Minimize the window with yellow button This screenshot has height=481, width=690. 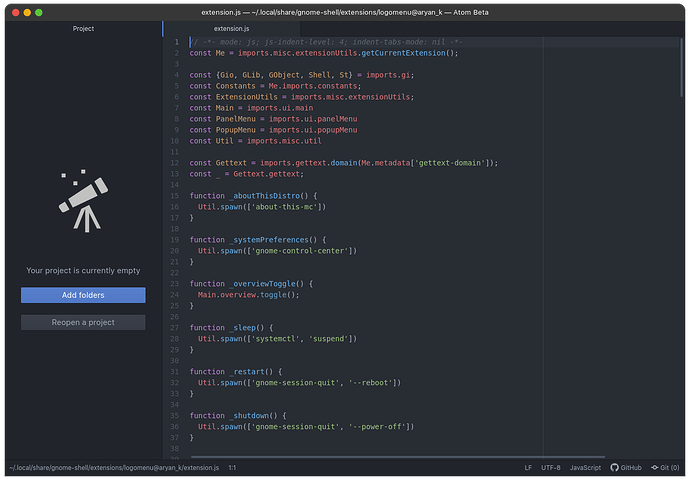[27, 12]
